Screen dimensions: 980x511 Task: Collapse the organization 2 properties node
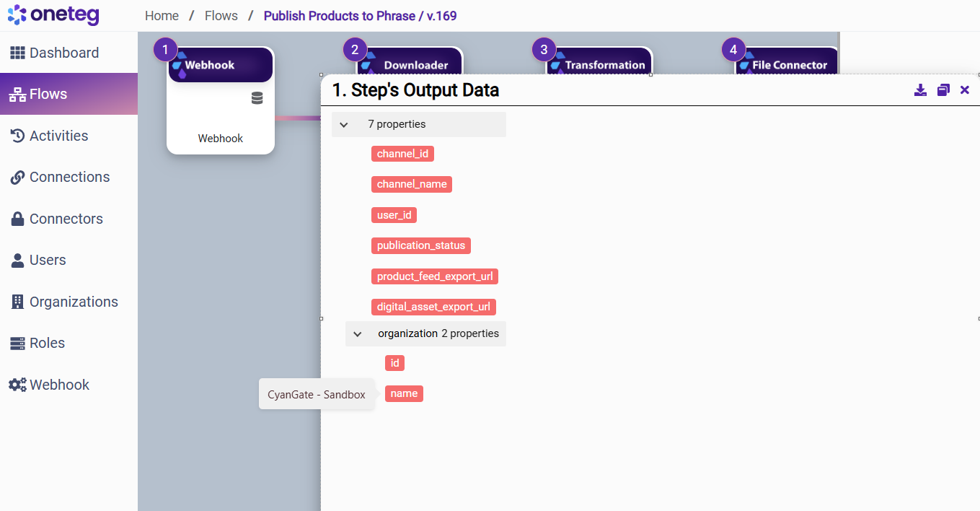coord(358,334)
